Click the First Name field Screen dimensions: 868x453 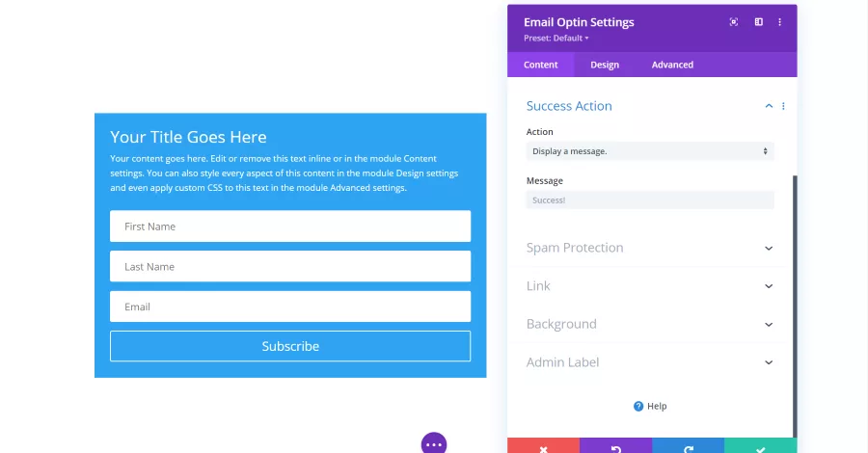(x=290, y=226)
